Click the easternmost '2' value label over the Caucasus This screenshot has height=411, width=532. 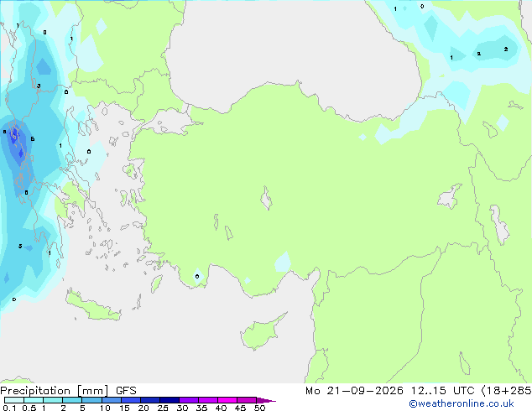[506, 49]
